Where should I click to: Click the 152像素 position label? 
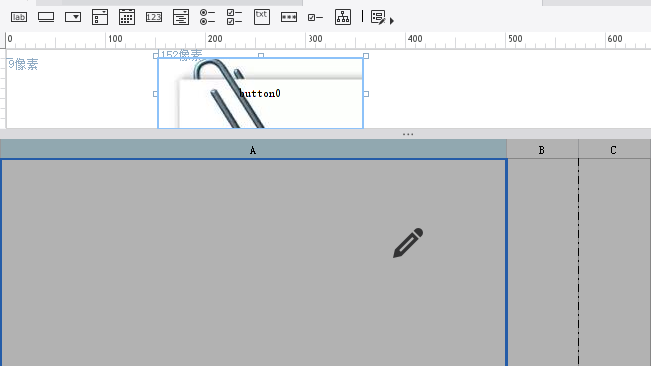click(181, 55)
